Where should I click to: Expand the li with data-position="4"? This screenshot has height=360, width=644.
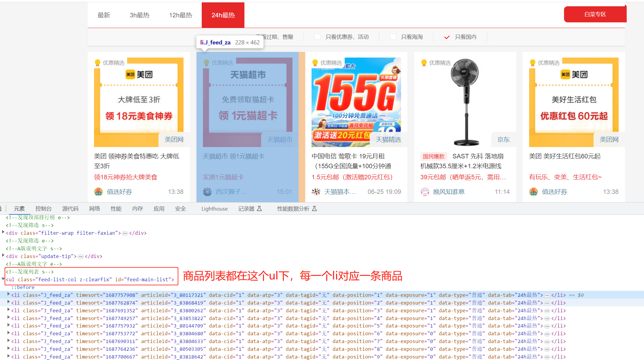[x=9, y=318]
